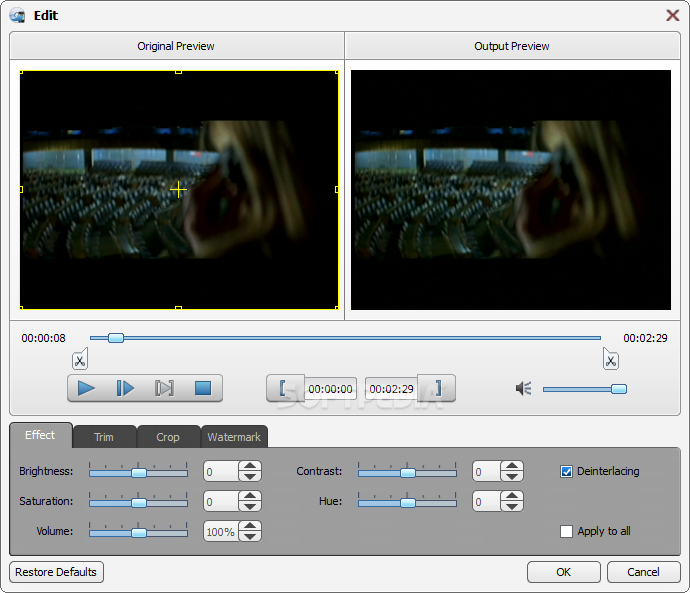This screenshot has width=690, height=593.
Task: Decrease Hue with down arrow
Action: coord(512,506)
